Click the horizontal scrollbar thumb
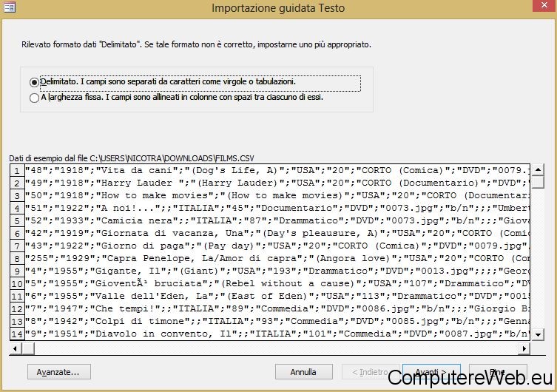Image resolution: width=557 pixels, height=392 pixels. pyautogui.click(x=28, y=348)
